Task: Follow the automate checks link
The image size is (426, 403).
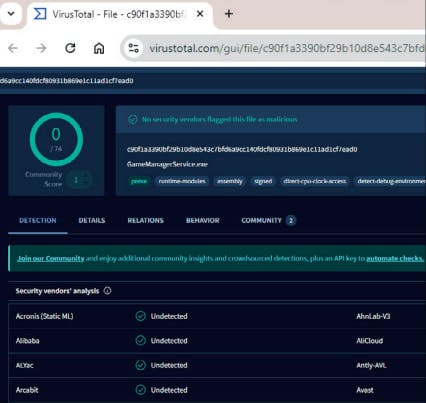Action: [395, 258]
